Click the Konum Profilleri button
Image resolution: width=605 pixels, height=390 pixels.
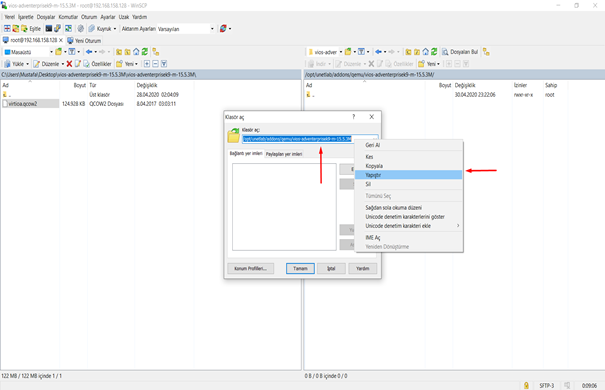[250, 268]
